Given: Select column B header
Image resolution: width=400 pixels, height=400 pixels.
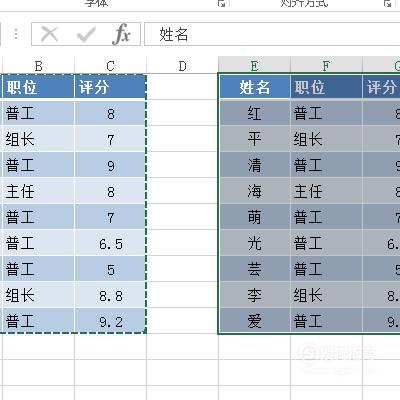Looking at the screenshot, I should click(38, 66).
